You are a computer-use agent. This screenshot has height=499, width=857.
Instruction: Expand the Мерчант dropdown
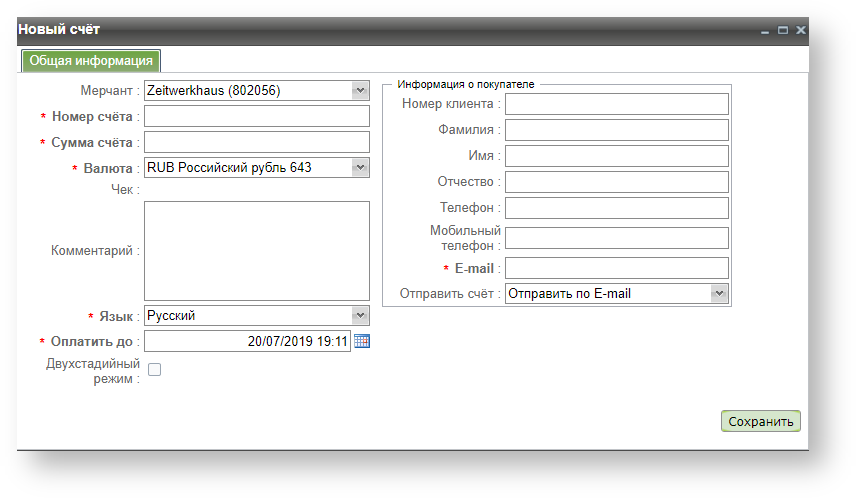360,91
